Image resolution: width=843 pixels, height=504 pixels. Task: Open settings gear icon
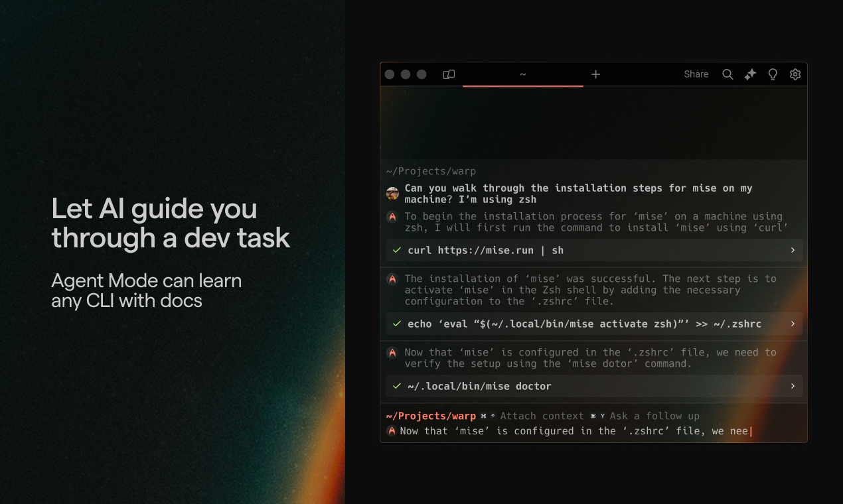(x=795, y=74)
